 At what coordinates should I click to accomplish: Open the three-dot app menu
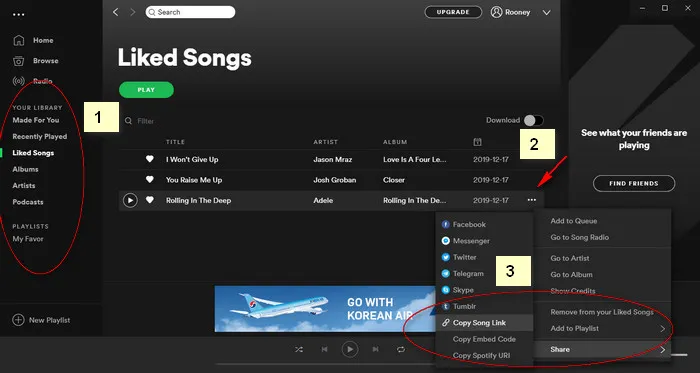click(x=19, y=15)
